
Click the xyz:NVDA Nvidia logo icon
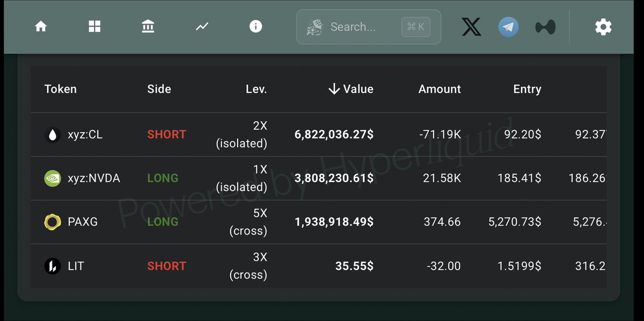click(x=53, y=178)
